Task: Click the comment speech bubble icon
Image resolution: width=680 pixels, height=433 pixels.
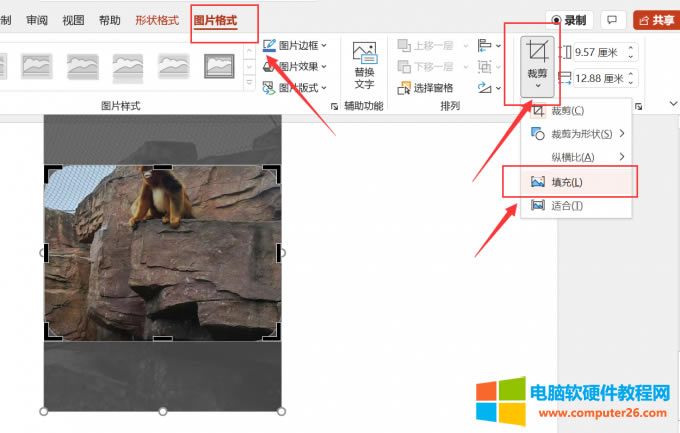Action: [x=612, y=20]
